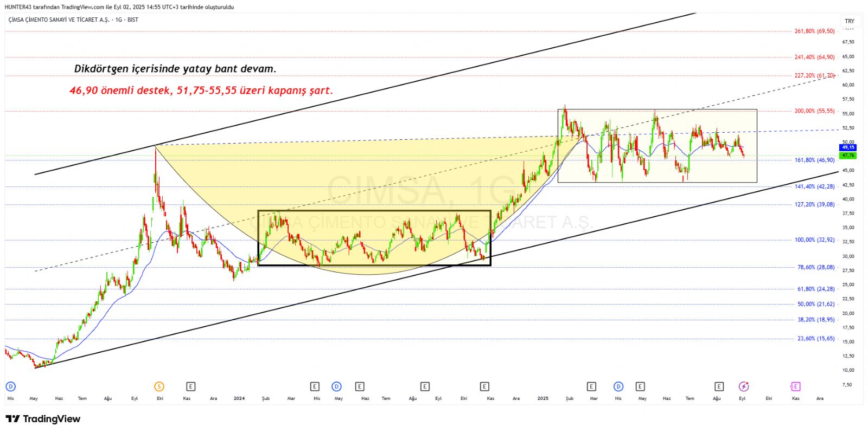
Task: Open the earnings E marker near Ağu 2024
Action: [425, 386]
